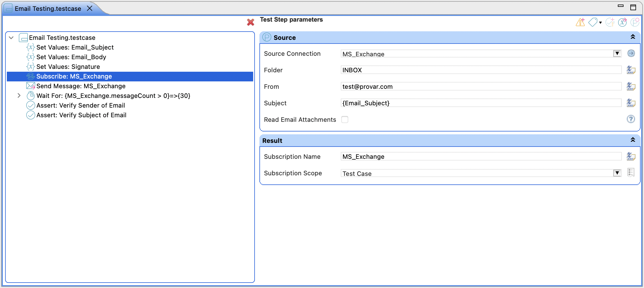Open the Source Connection navigation arrow icon
The height and width of the screenshot is (288, 644).
[631, 54]
